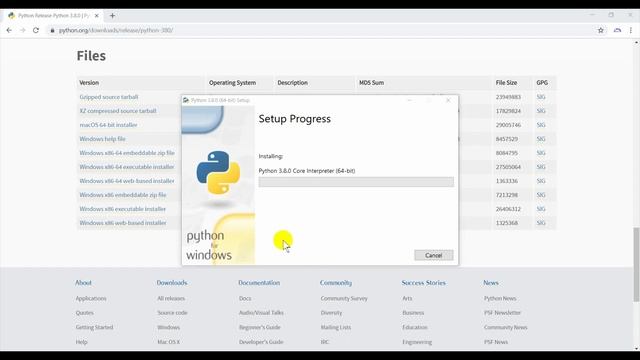Open the PSF Newsletter footer link
Viewport: 640px width, 360px height.
[x=502, y=313]
